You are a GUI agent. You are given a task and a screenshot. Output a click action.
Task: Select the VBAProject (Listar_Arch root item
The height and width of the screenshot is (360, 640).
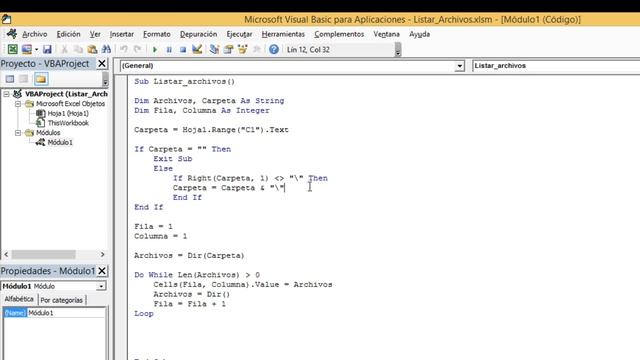[x=66, y=94]
